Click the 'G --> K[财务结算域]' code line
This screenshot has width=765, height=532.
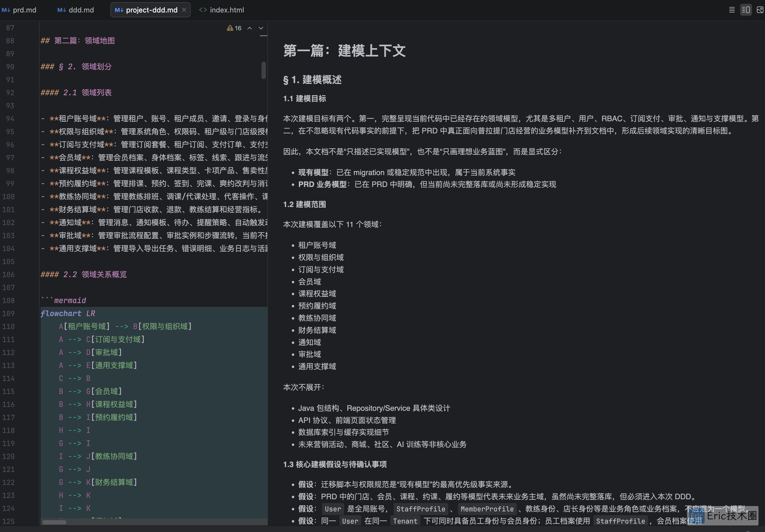click(x=98, y=482)
